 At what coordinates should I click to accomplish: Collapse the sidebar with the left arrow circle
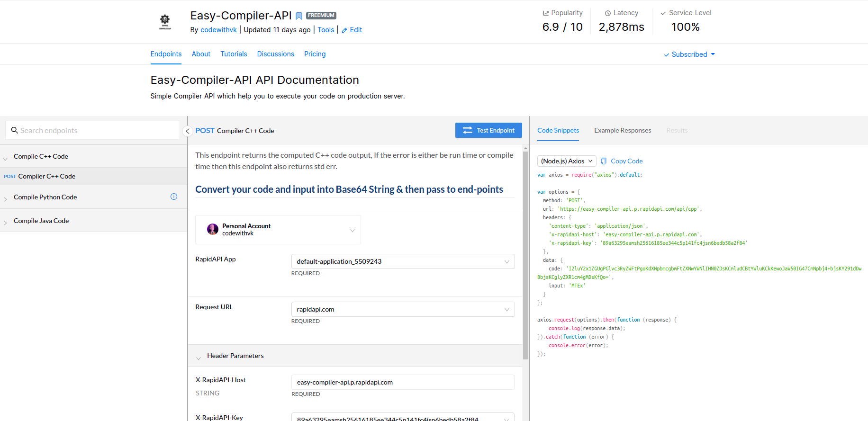point(188,131)
